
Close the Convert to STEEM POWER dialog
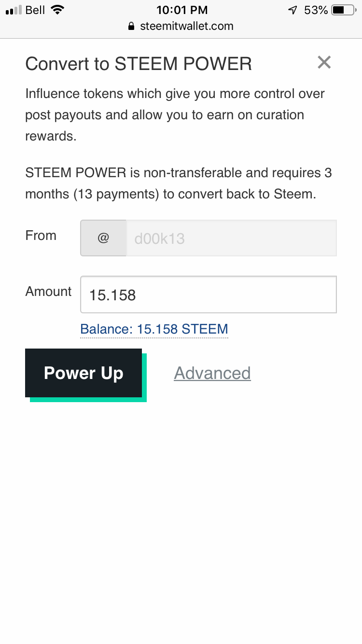coord(324,62)
